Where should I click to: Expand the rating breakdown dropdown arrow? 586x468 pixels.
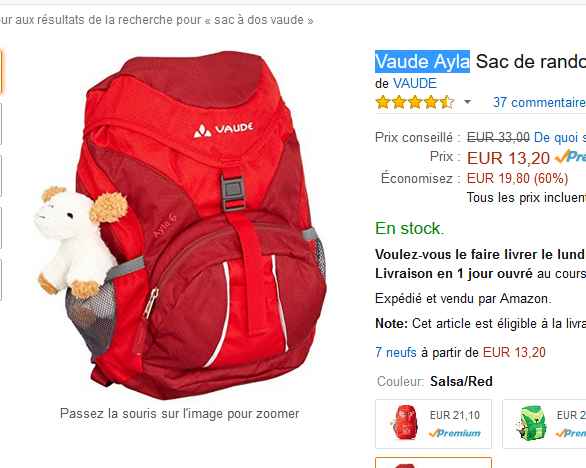point(467,102)
